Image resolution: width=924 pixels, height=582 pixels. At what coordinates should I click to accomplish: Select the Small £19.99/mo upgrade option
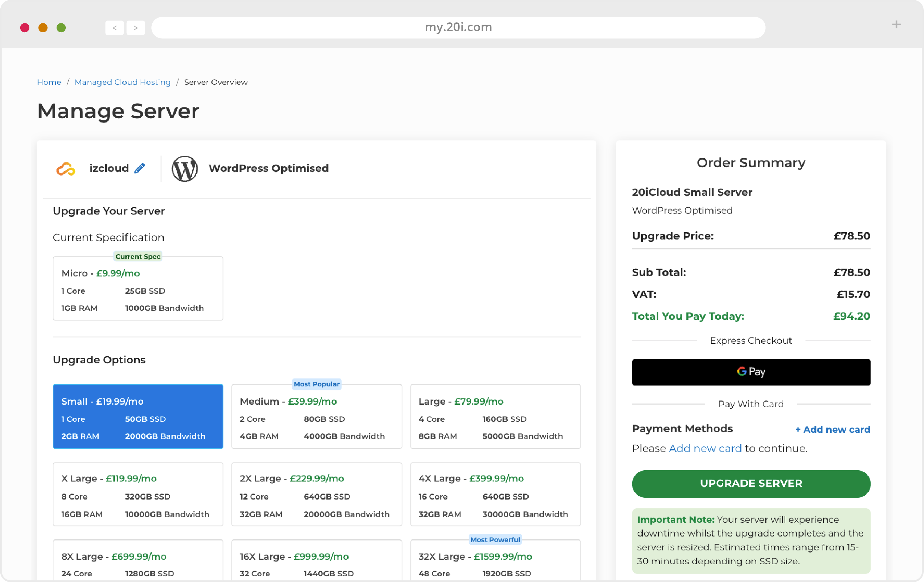(x=137, y=416)
